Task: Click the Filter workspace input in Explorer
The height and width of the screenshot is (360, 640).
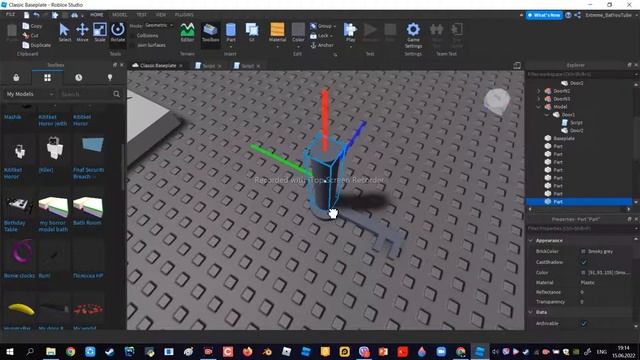Action: (579, 74)
